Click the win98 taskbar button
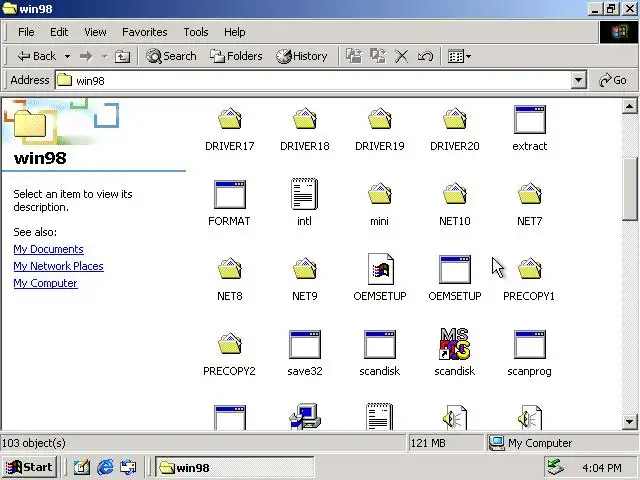Image resolution: width=640 pixels, height=480 pixels. point(234,467)
